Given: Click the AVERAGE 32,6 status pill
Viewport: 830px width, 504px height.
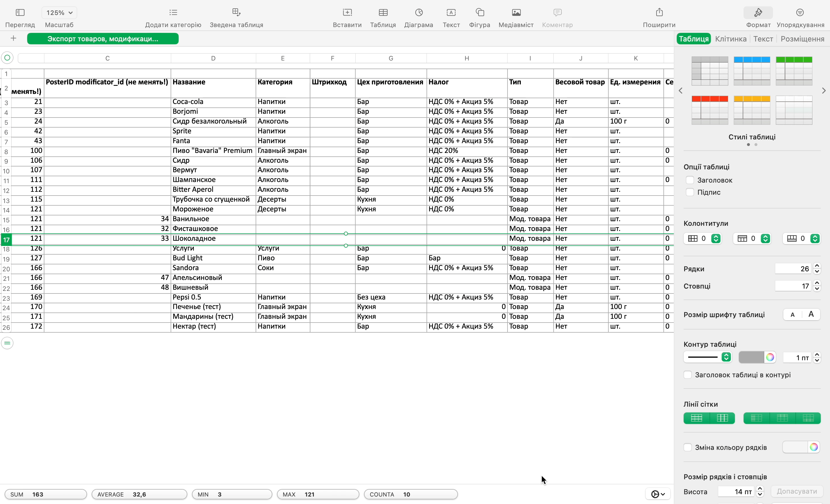Looking at the screenshot, I should pyautogui.click(x=139, y=494).
